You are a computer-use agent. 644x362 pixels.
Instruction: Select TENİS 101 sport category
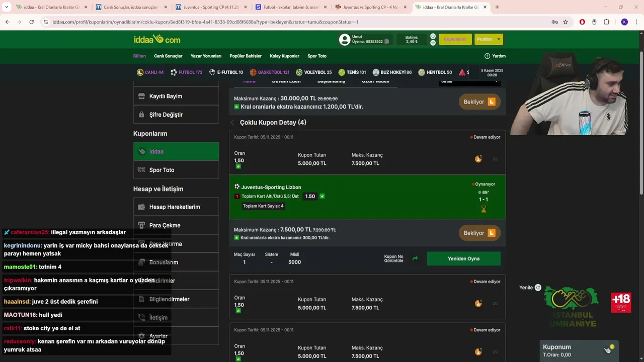[352, 72]
